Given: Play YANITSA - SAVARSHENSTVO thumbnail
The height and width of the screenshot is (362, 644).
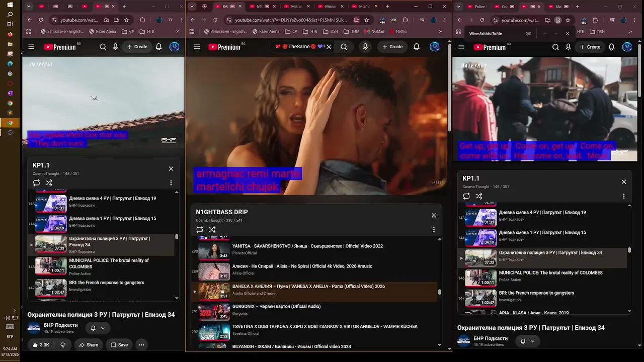Looking at the screenshot, I should pyautogui.click(x=214, y=251).
